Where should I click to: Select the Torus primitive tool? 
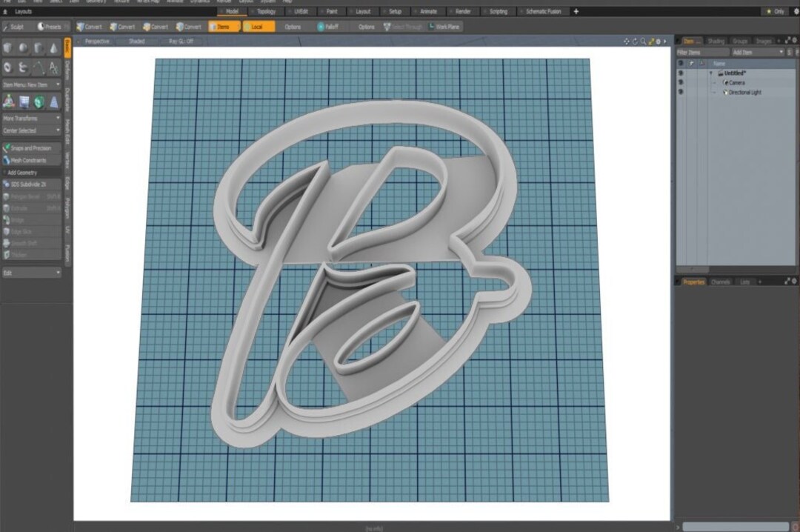(x=7, y=67)
